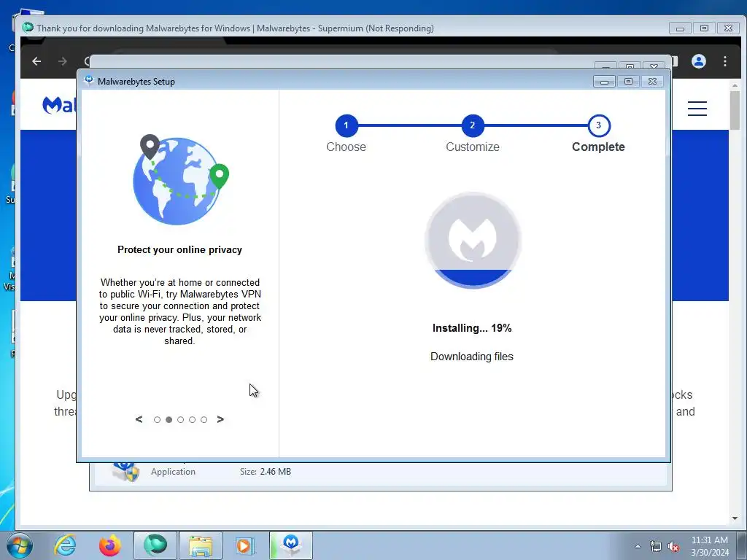Select the third carousel dot

pyautogui.click(x=181, y=419)
